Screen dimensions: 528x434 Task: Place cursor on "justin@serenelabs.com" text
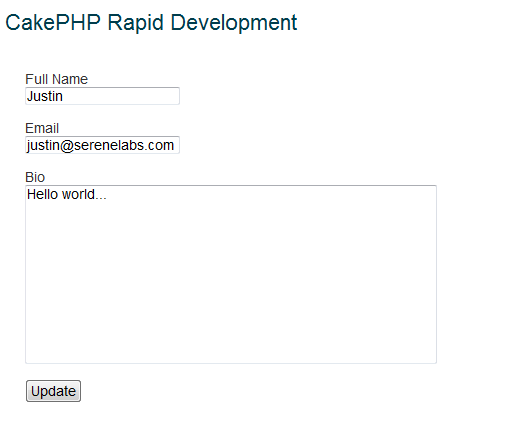(x=100, y=145)
